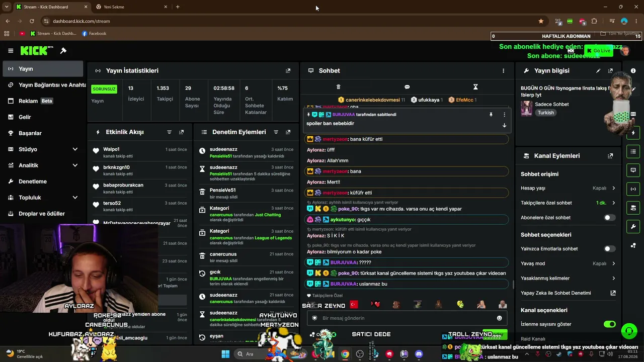Toggle Abonelere özel sohbet switch
Image resolution: width=644 pixels, height=362 pixels.
pyautogui.click(x=609, y=218)
